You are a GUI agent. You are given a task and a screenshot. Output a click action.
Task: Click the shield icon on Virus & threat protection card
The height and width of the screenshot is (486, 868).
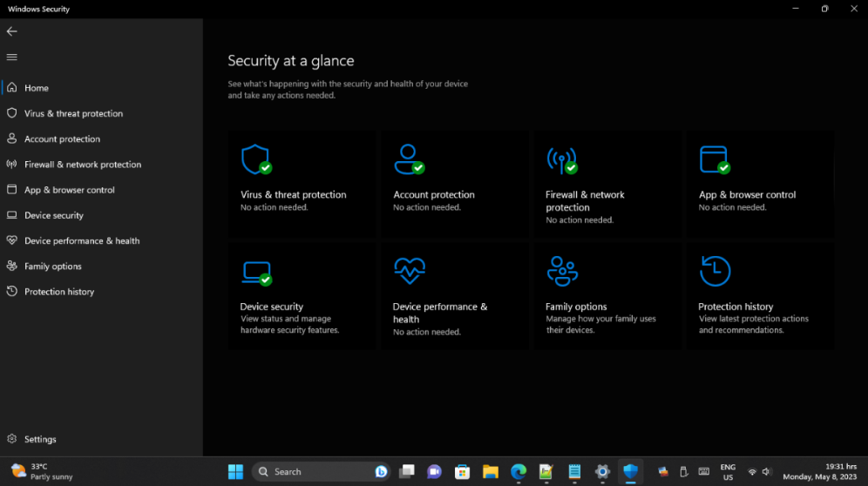(256, 159)
